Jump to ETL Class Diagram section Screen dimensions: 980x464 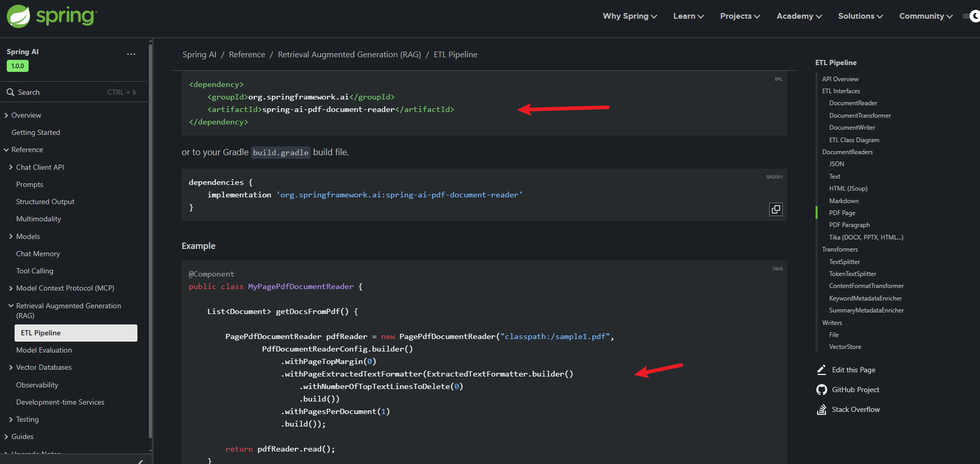coord(854,140)
